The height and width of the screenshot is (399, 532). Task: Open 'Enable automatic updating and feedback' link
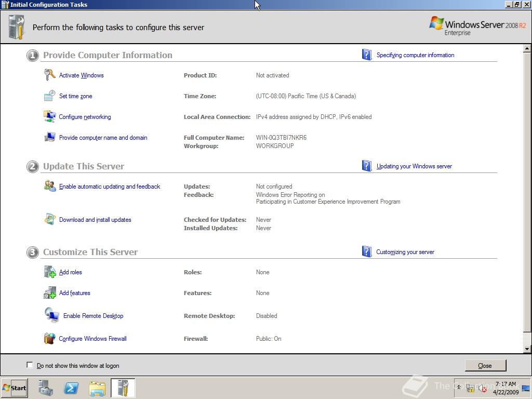[110, 187]
